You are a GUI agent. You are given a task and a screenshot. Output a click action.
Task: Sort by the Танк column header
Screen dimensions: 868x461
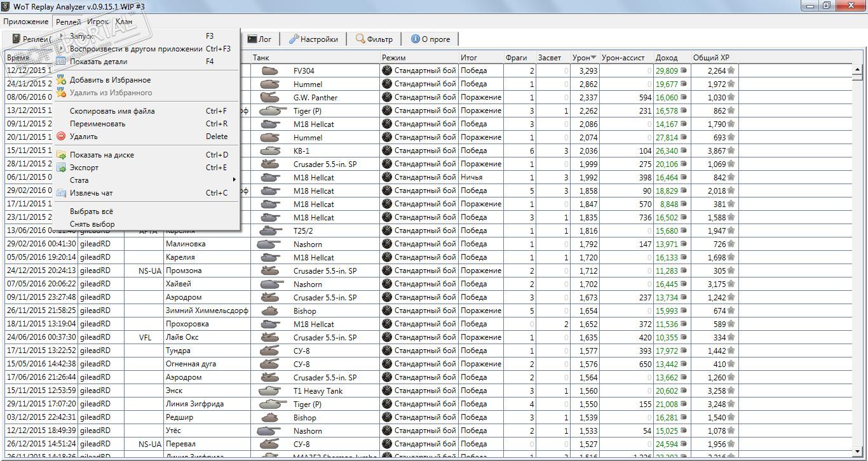pos(315,58)
